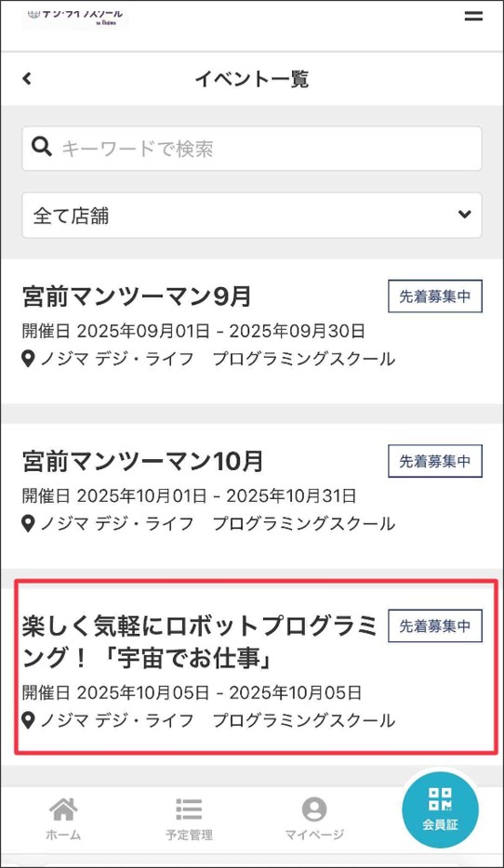Image resolution: width=504 pixels, height=868 pixels.
Task: Click location pin on 宮前マンツーマン9月 entry
Action: pos(28,360)
